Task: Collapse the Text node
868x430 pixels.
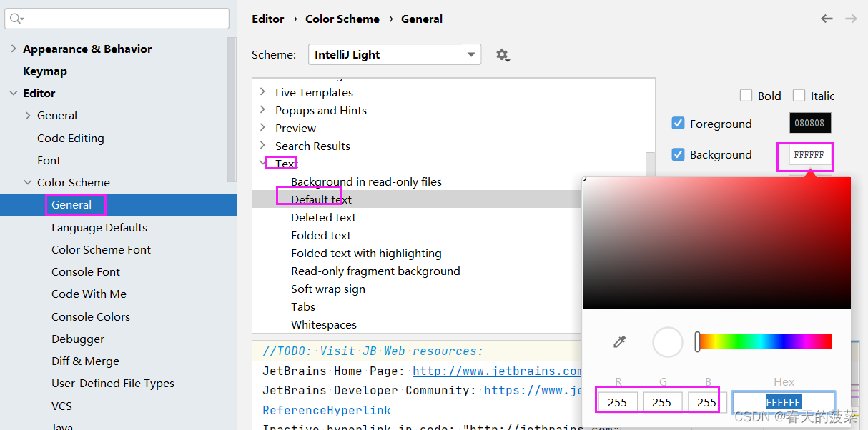Action: tap(262, 162)
